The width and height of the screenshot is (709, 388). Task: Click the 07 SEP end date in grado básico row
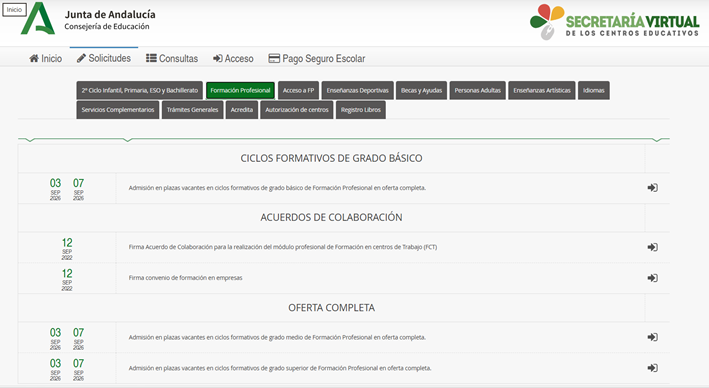(x=78, y=189)
